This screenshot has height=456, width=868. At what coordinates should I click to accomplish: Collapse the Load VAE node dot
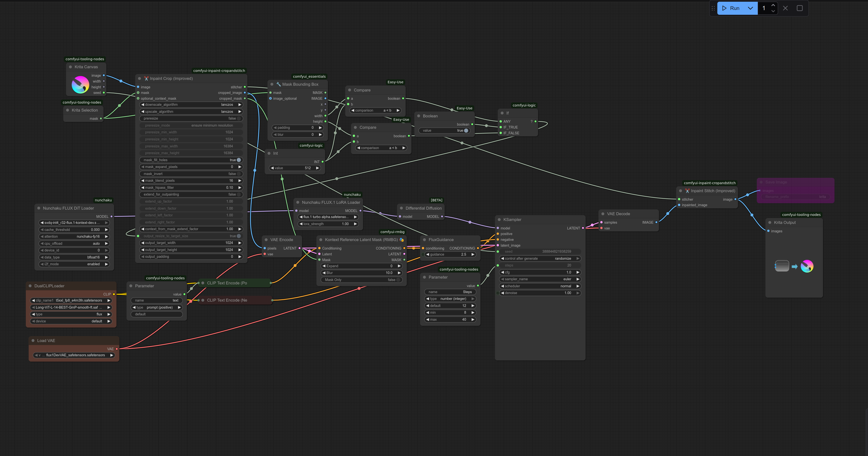[x=33, y=341]
